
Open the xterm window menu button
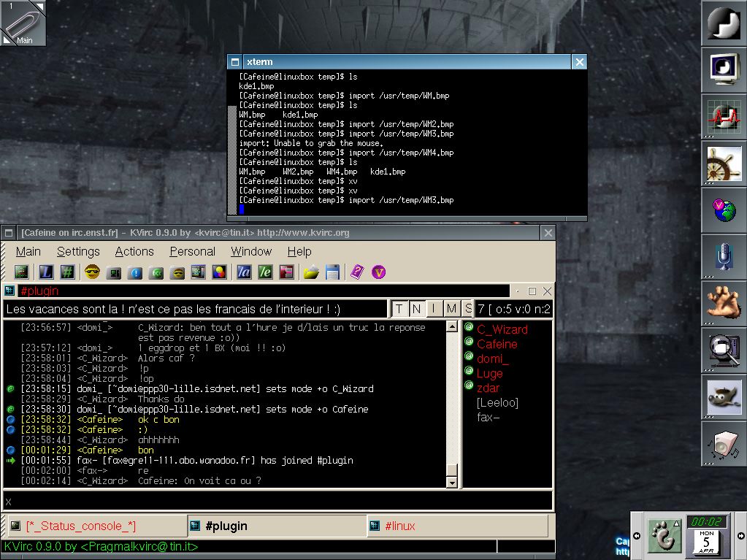tap(235, 62)
